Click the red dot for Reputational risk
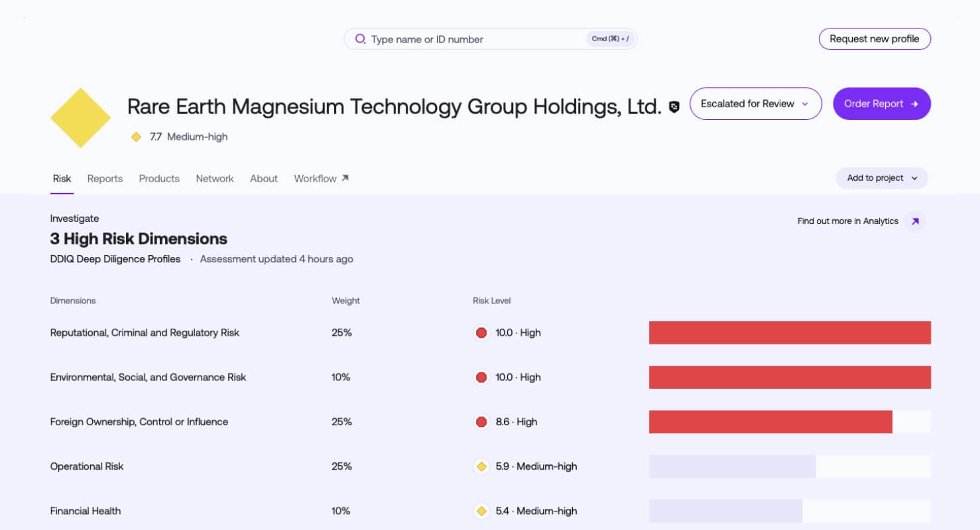980x530 pixels. (481, 333)
